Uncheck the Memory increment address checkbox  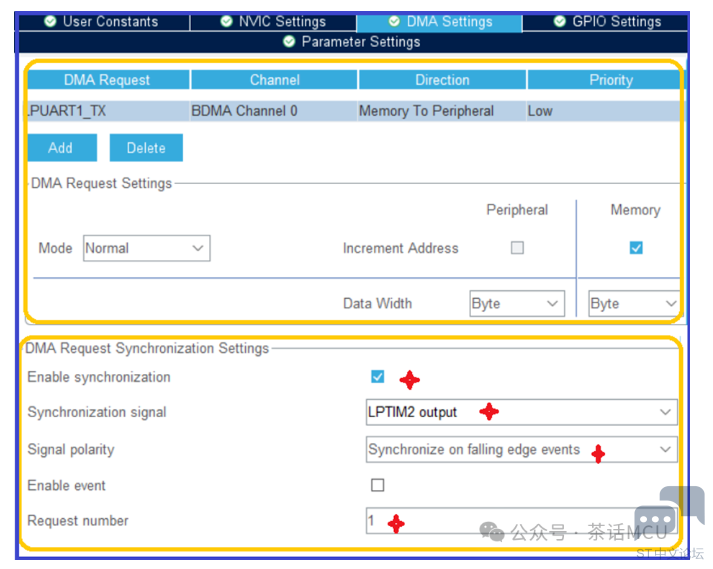[636, 248]
